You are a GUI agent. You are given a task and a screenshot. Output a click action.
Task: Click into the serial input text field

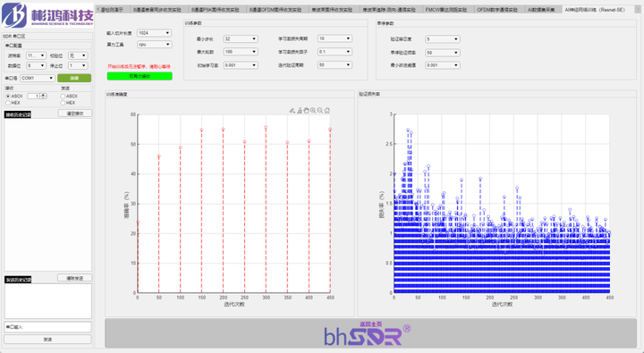[x=47, y=327]
